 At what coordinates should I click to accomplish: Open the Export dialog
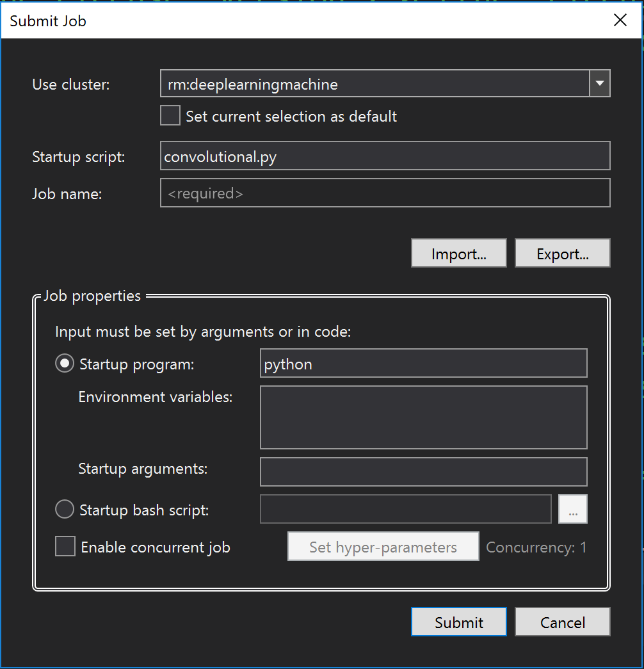click(562, 252)
